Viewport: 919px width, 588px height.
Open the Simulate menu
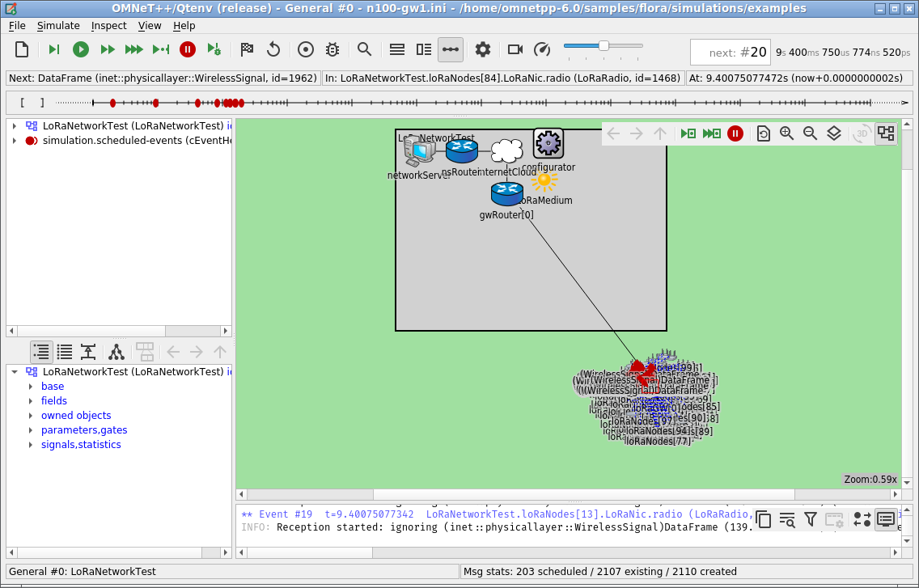coord(58,26)
